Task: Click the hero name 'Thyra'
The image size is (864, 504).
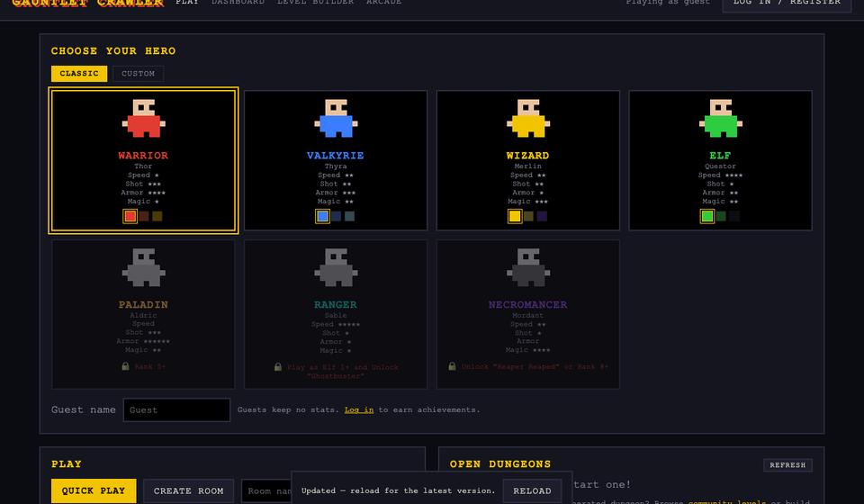Action: [x=336, y=166]
